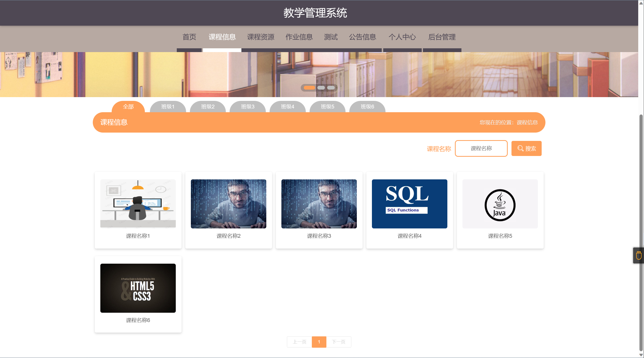The image size is (644, 358).
Task: Click the orange Search button
Action: [526, 148]
